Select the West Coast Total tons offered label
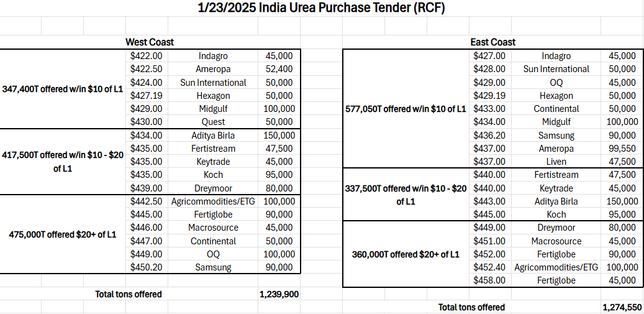Viewport: 644px width, 314px height. (129, 294)
